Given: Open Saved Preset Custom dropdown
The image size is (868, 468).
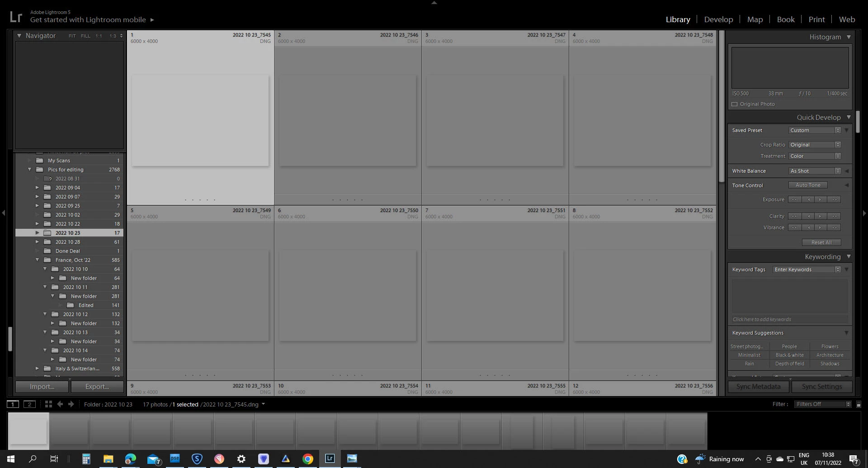Looking at the screenshot, I should click(815, 130).
